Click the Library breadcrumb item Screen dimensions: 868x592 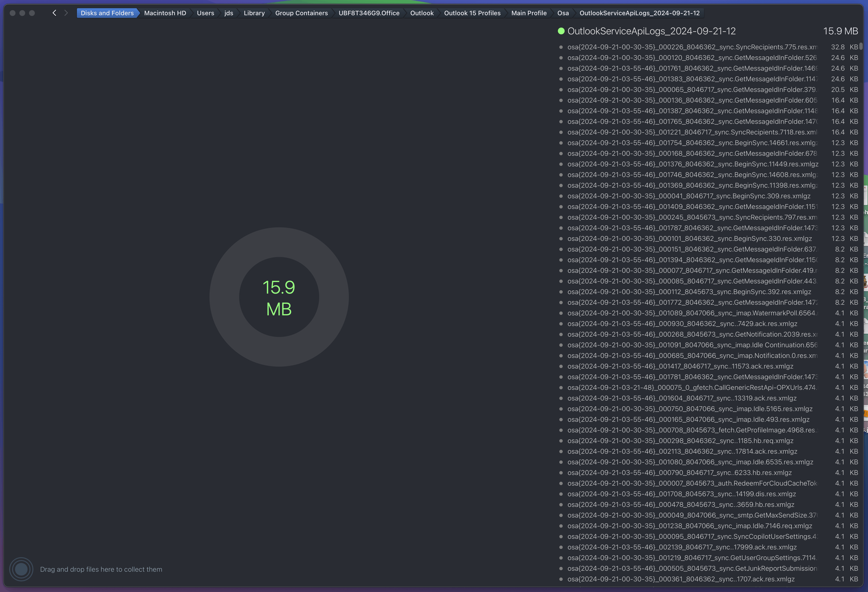coord(254,13)
